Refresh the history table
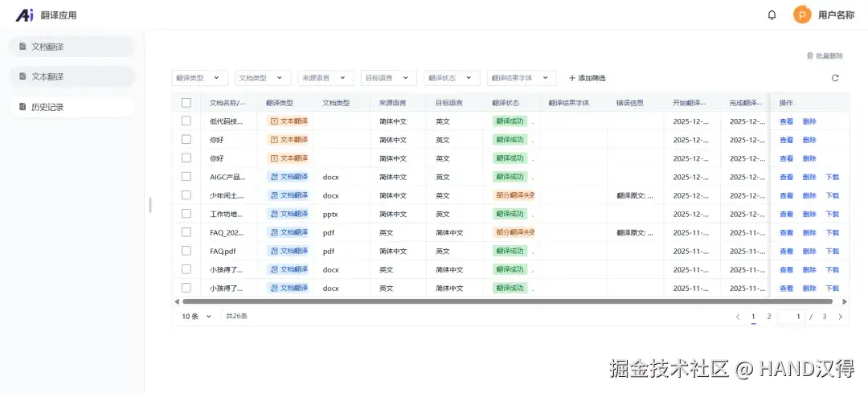868x393 pixels. pyautogui.click(x=835, y=78)
